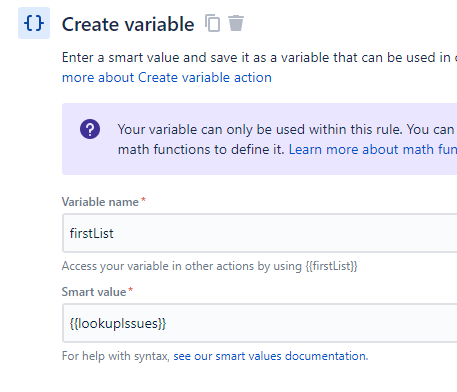This screenshot has height=392, width=457.
Task: Click the 'Smart value' label
Action: (x=94, y=292)
